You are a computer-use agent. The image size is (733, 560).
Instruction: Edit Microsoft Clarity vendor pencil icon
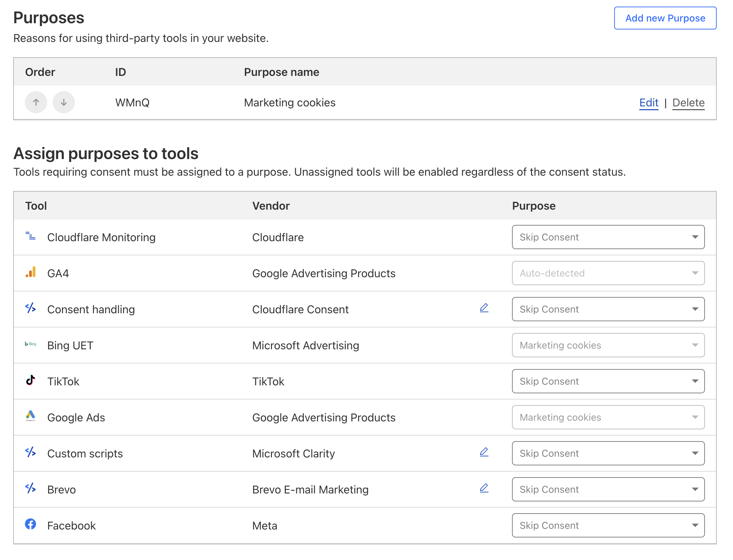(x=484, y=452)
